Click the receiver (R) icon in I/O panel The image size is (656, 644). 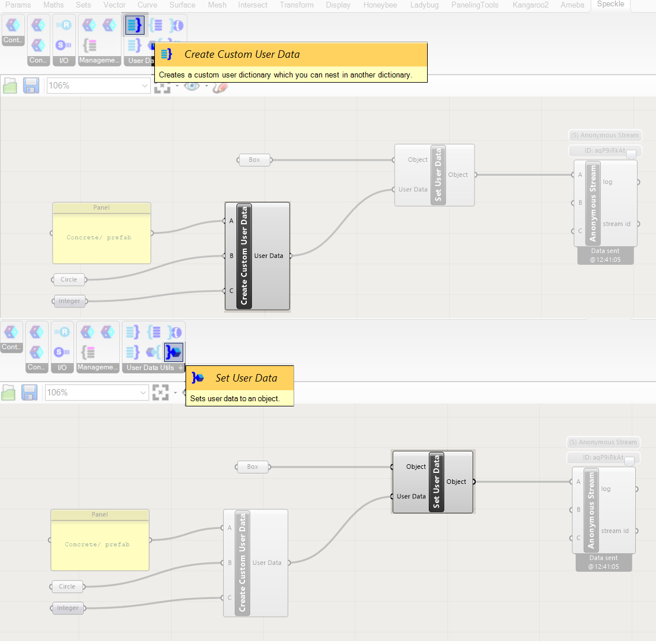[64, 24]
